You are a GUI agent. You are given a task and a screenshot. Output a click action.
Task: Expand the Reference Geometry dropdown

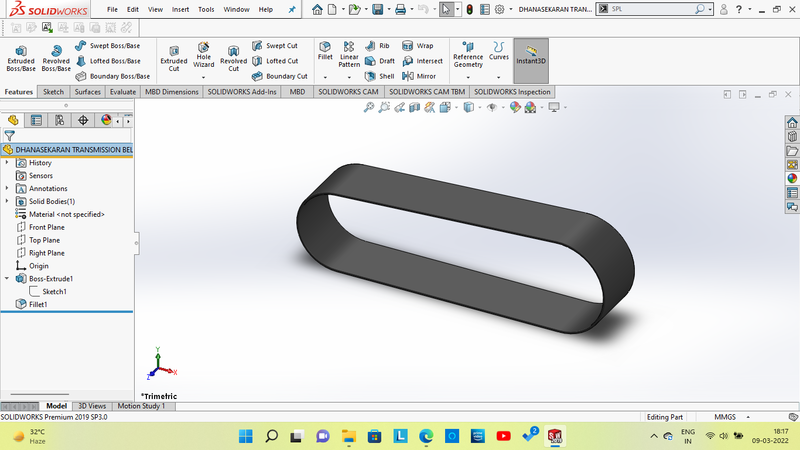(x=468, y=76)
